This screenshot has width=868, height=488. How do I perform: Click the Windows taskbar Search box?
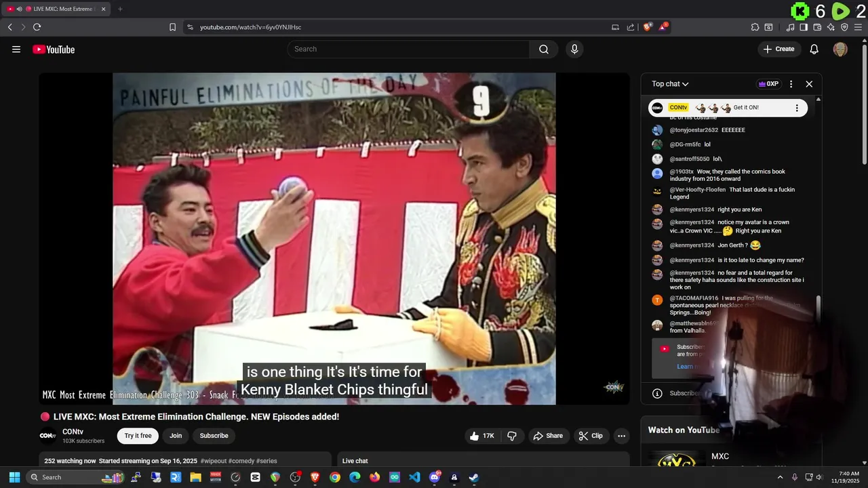(76, 477)
